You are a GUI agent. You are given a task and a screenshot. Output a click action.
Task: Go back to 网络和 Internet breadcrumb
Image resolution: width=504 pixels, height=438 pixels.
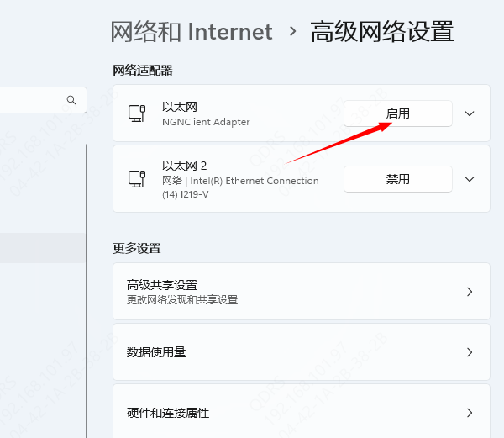192,31
